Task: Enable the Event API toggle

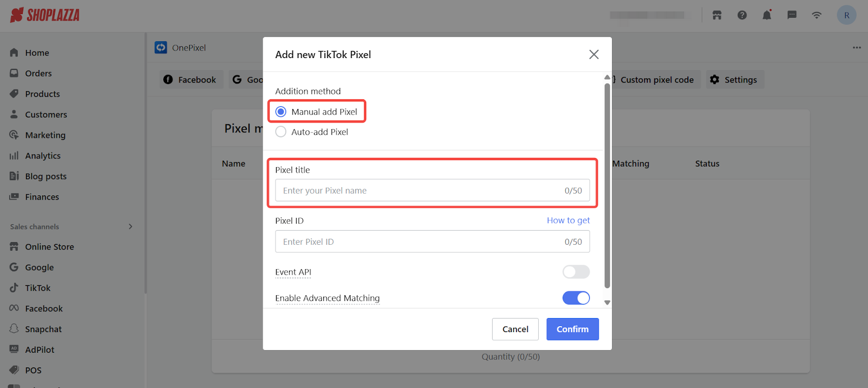Action: coord(576,272)
